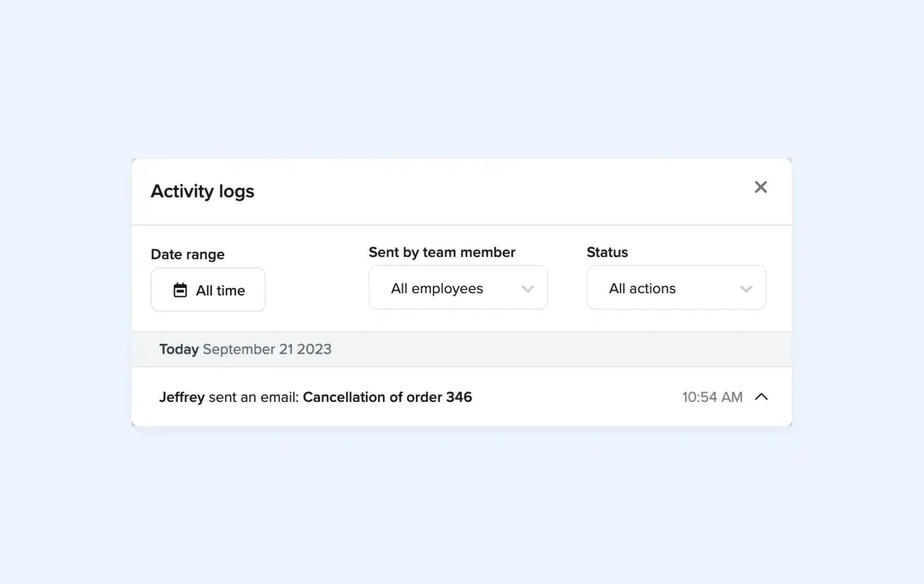Click the calendar icon in the date range button
Screen dimensions: 924x584
point(181,290)
